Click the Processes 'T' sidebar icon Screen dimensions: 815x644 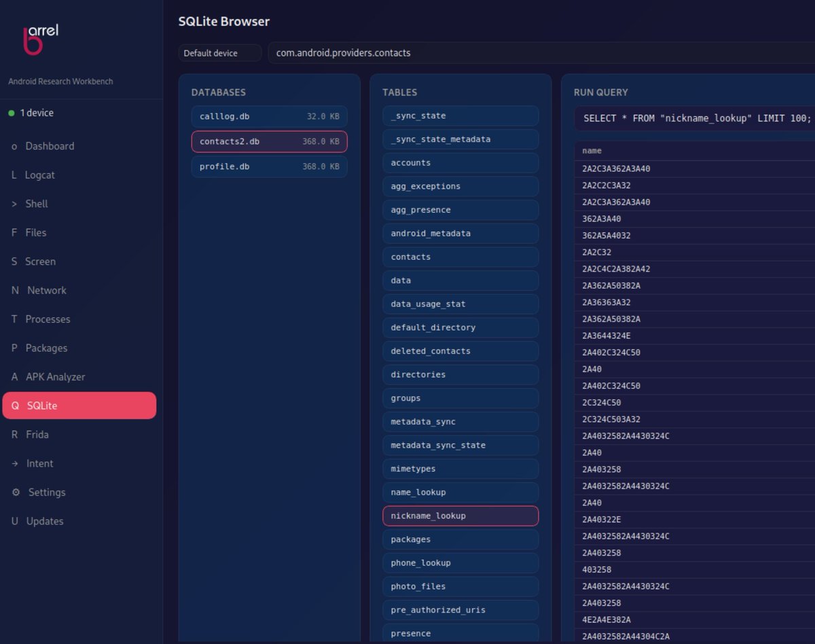(x=14, y=319)
